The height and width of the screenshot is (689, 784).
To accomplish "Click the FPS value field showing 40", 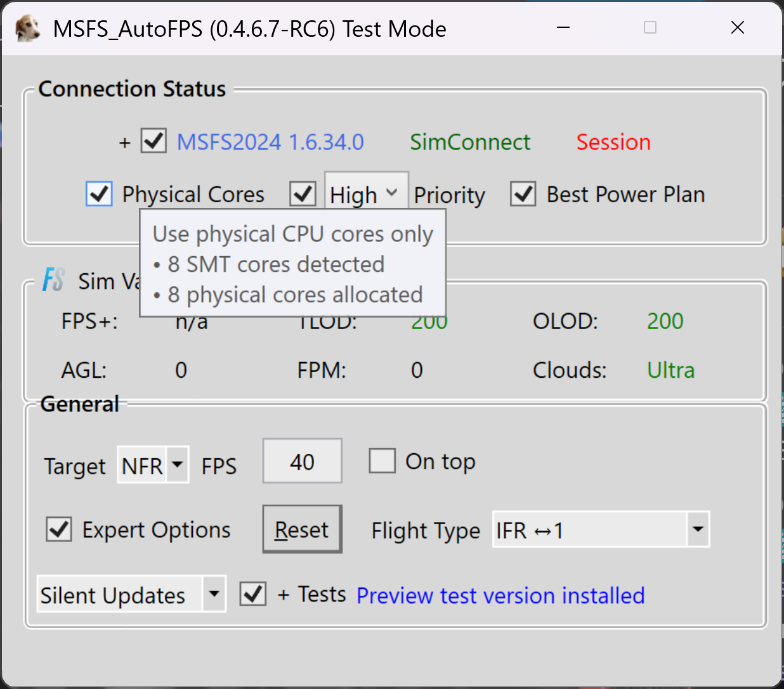I will 303,461.
